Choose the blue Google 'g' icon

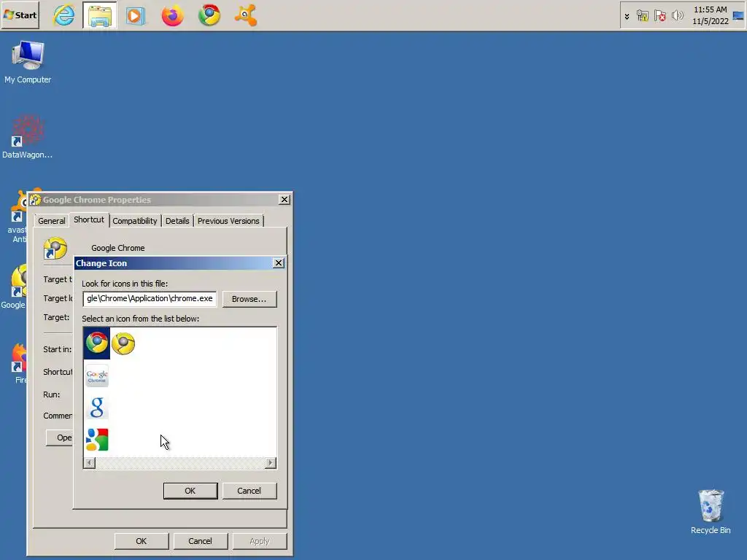tap(97, 408)
